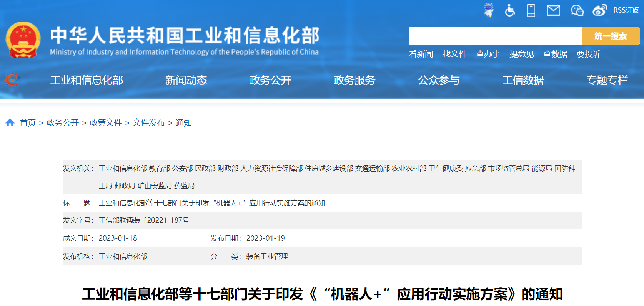This screenshot has width=644, height=306.
Task: Open the 工业和信息化部 navigation menu
Action: tap(87, 80)
